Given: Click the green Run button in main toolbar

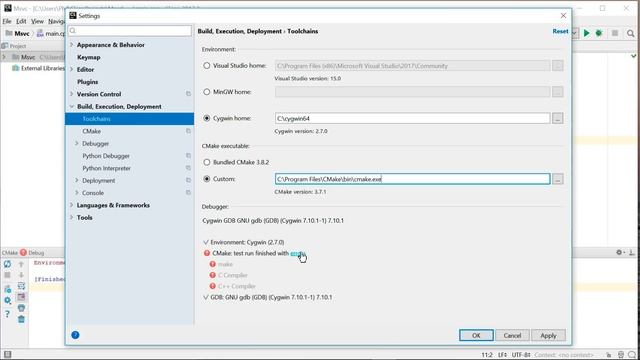Looking at the screenshot, I should pyautogui.click(x=587, y=33).
